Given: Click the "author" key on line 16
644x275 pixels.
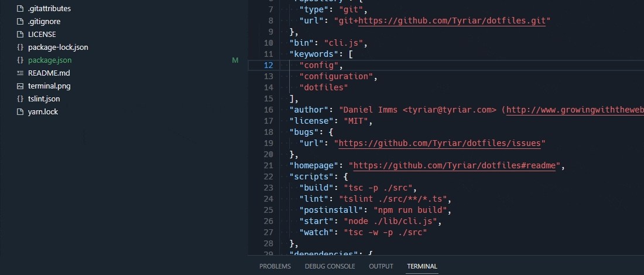Looking at the screenshot, I should pyautogui.click(x=309, y=110).
